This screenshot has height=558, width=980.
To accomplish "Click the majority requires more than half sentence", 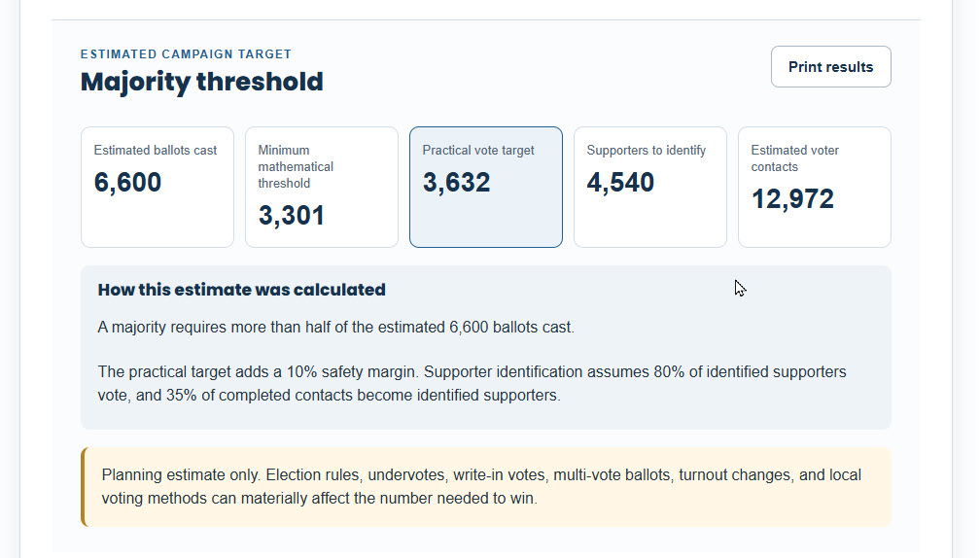I will (336, 328).
